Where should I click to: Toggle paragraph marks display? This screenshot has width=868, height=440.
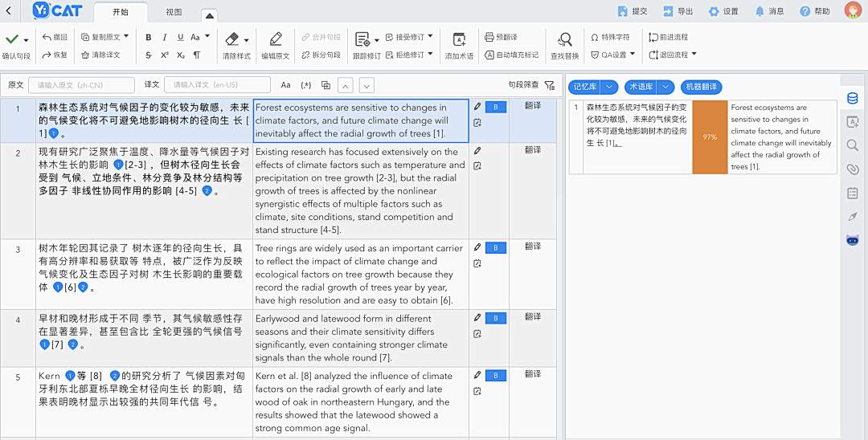click(197, 55)
